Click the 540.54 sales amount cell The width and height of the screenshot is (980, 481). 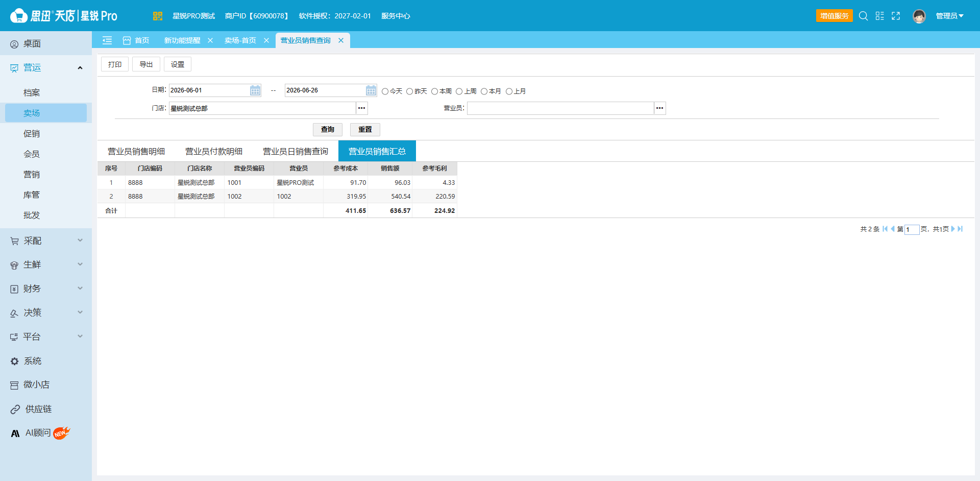pyautogui.click(x=390, y=196)
